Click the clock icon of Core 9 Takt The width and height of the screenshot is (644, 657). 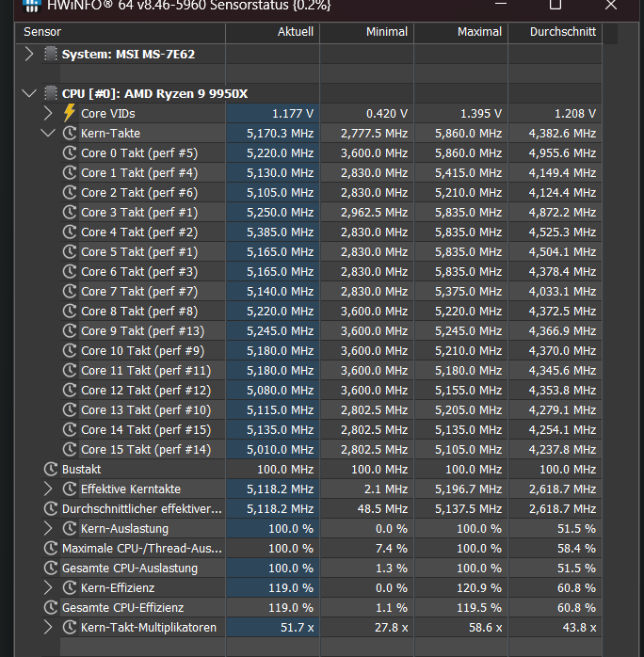pos(69,331)
